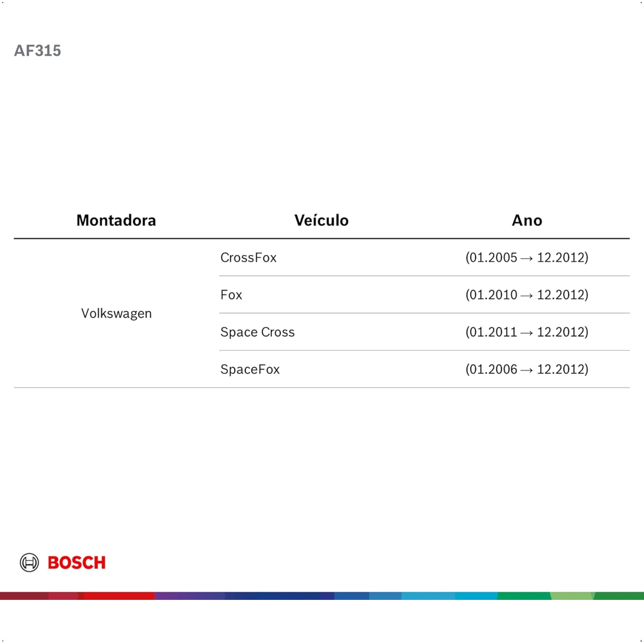Screen dimensions: 644x644
Task: Select the SpaceFox vehicle row
Action: point(424,369)
